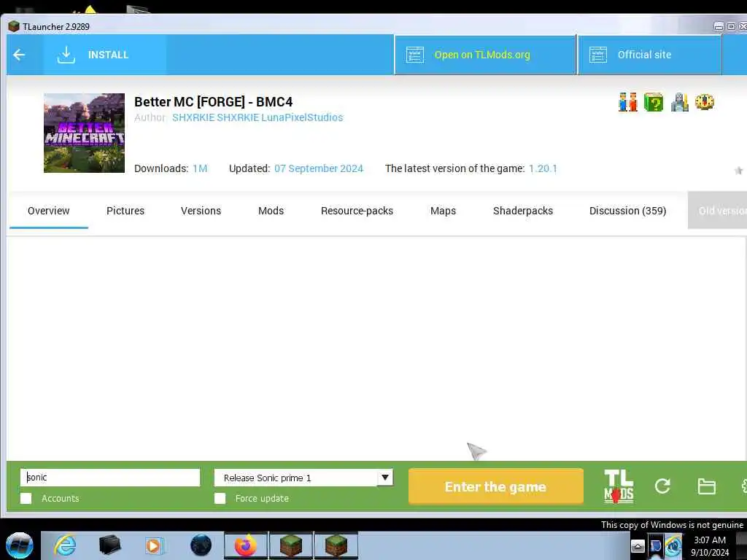Image resolution: width=747 pixels, height=560 pixels.
Task: Click Enter the game button
Action: (496, 486)
